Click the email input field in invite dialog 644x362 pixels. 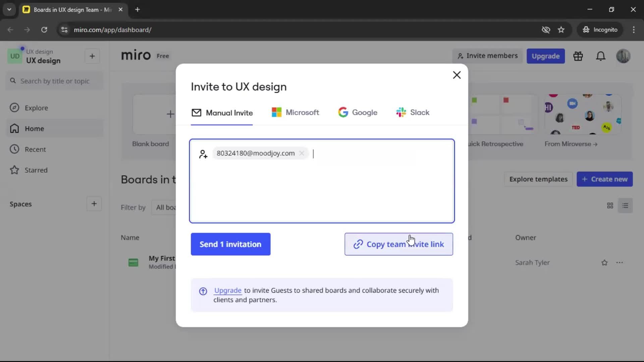[x=322, y=181]
